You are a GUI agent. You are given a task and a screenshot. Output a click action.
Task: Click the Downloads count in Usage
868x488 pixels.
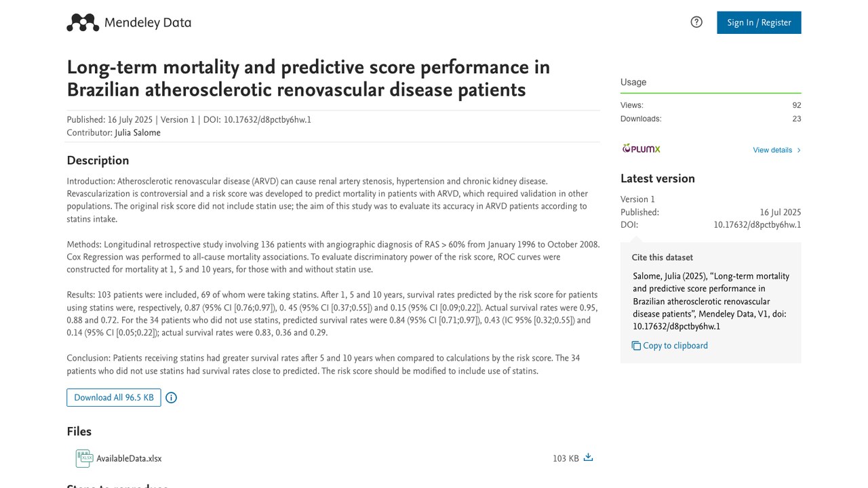click(x=797, y=119)
